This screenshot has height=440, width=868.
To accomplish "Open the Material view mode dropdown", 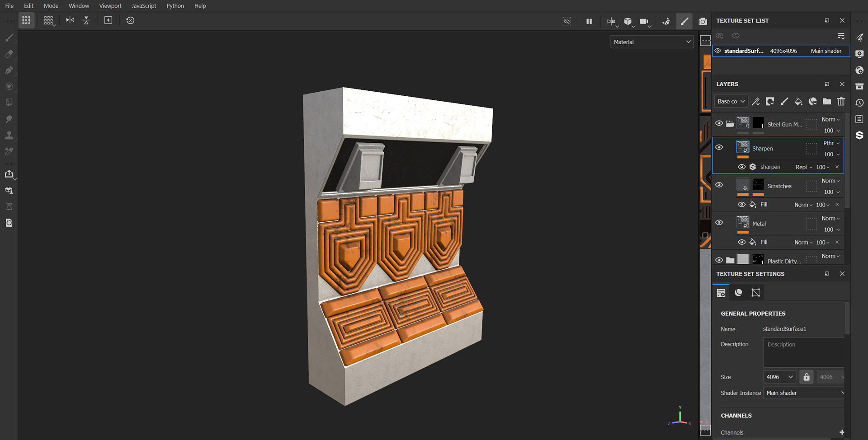I will coord(651,42).
